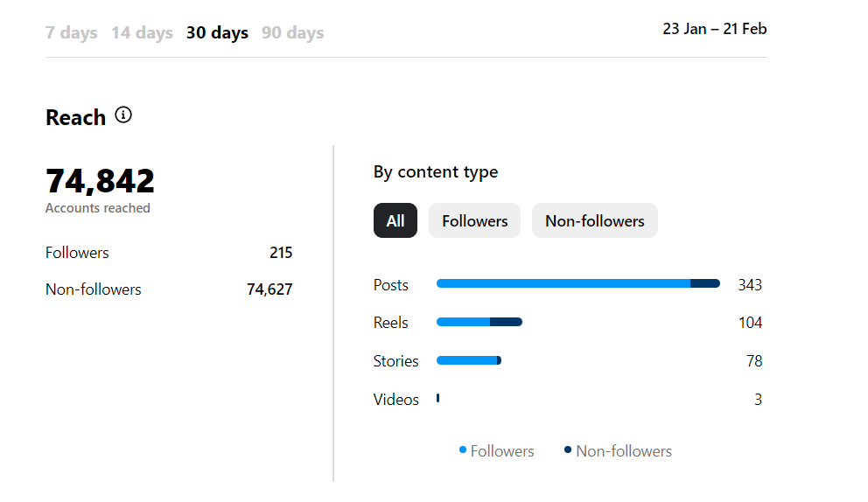The image size is (868, 502).
Task: Click the Videos reach bar
Action: (x=437, y=399)
